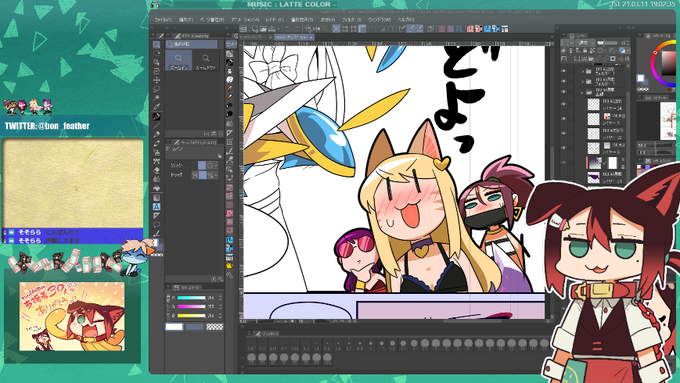Toggle visibility of the opened folder layer
Image resolution: width=680 pixels, height=383 pixels.
pyautogui.click(x=564, y=92)
